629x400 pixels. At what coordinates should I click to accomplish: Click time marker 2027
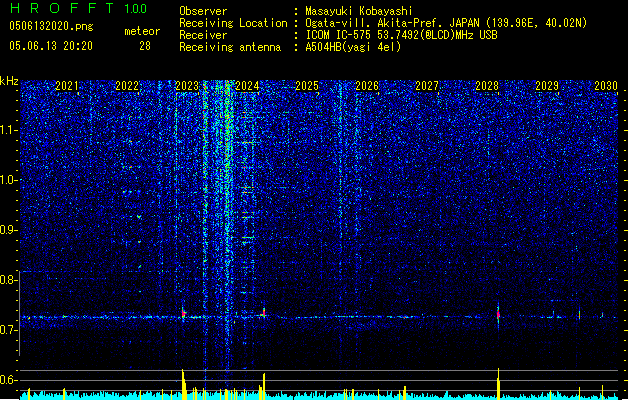pos(427,86)
